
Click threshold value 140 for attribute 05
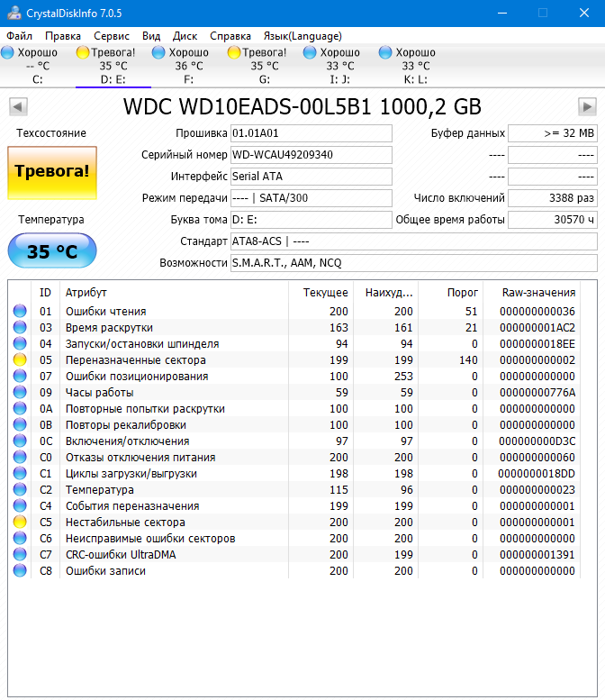coord(468,360)
